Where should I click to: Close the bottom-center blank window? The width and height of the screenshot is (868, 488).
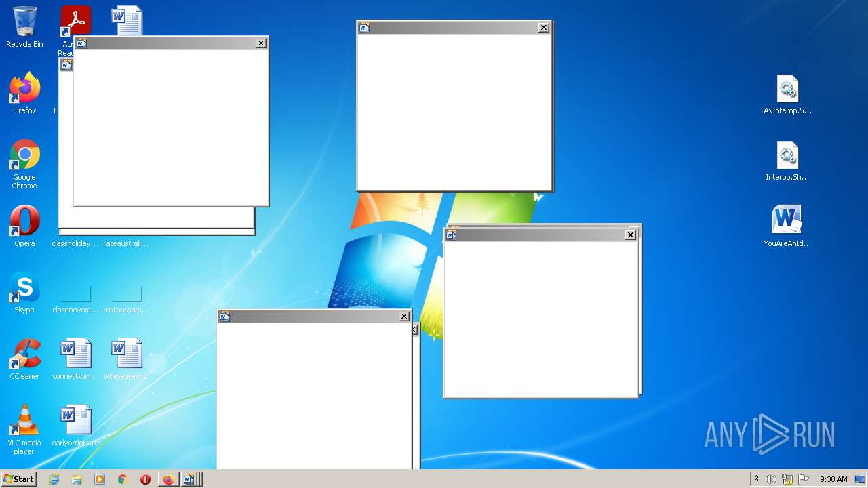pyautogui.click(x=404, y=317)
